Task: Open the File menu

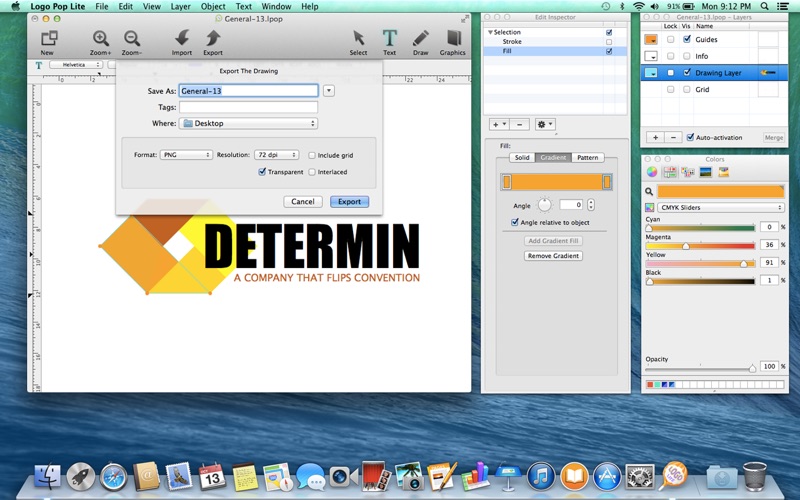Action: pyautogui.click(x=102, y=6)
